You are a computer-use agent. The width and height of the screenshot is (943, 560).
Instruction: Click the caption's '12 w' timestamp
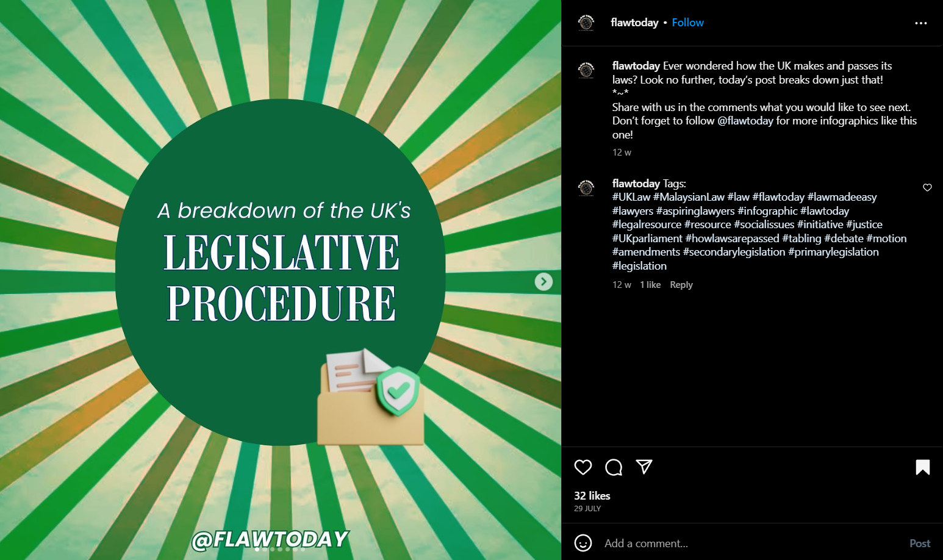[x=622, y=153]
